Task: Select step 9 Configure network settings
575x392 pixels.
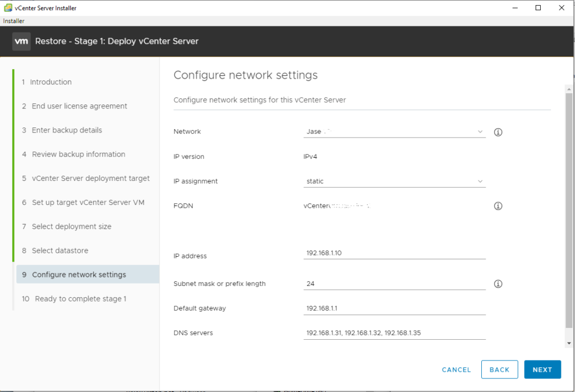Action: (88, 274)
